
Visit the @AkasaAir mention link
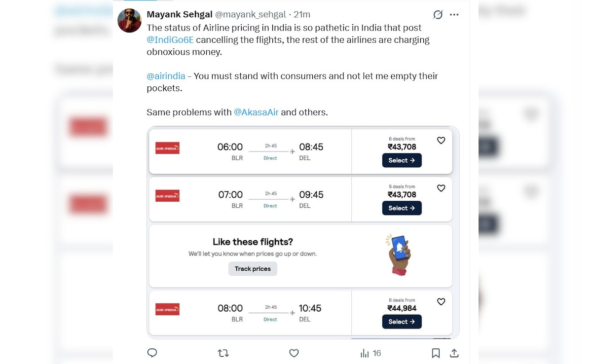[256, 112]
